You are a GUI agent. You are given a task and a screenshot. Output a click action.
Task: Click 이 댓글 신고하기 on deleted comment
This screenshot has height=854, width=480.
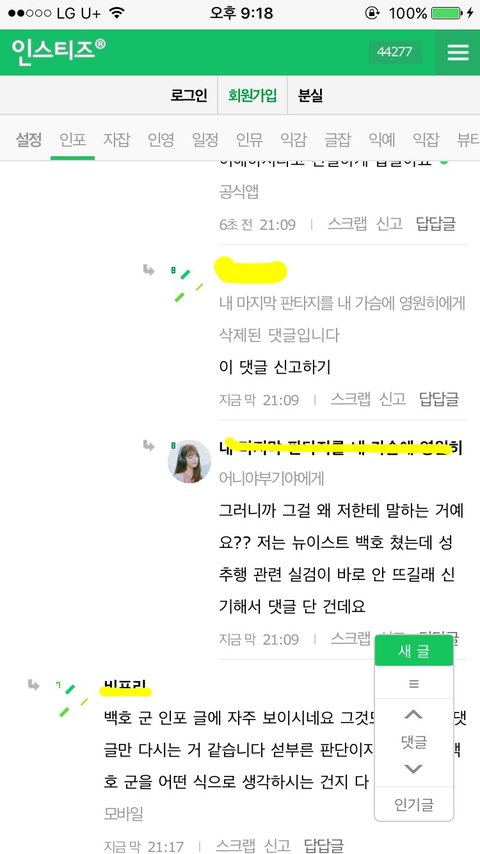tap(274, 368)
